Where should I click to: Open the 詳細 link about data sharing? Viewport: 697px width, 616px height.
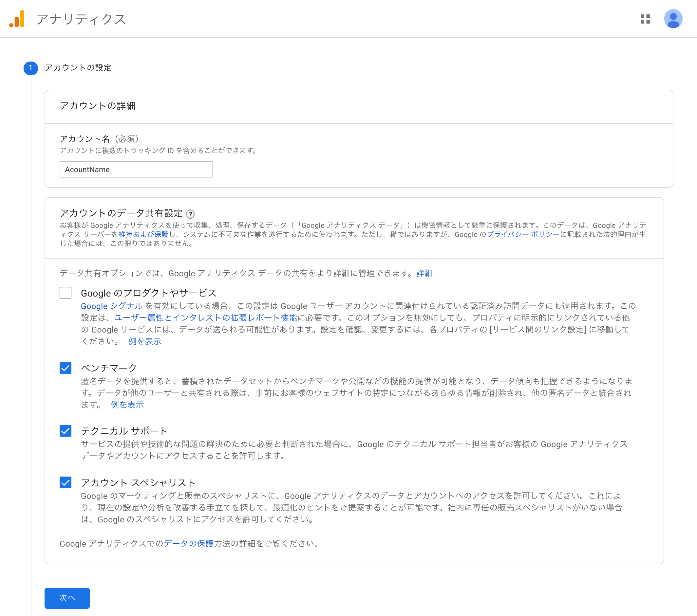click(x=424, y=273)
